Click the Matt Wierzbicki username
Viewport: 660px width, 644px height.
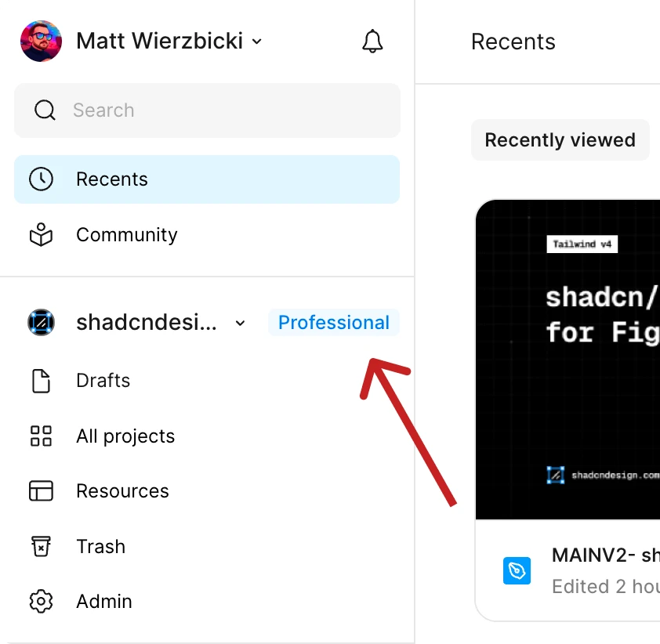coord(160,42)
